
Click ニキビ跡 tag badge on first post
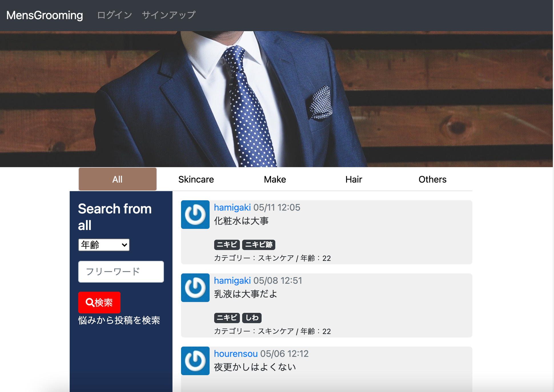click(258, 245)
